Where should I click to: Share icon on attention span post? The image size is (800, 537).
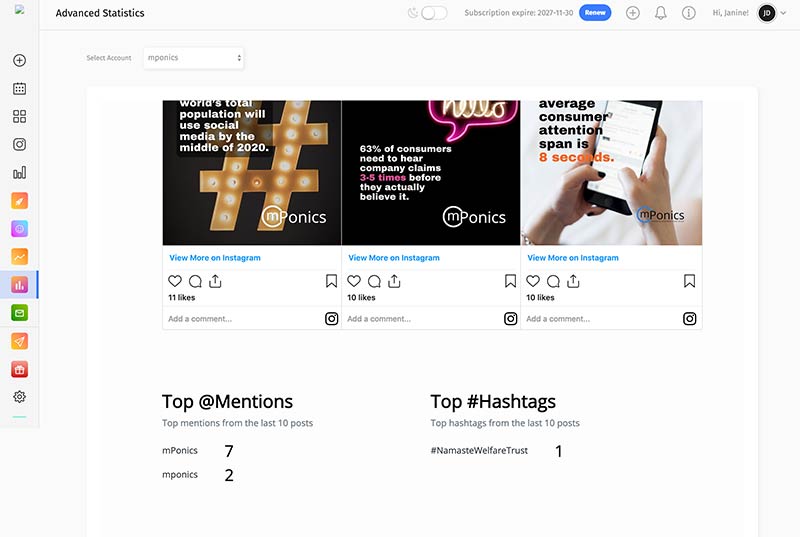pyautogui.click(x=573, y=281)
